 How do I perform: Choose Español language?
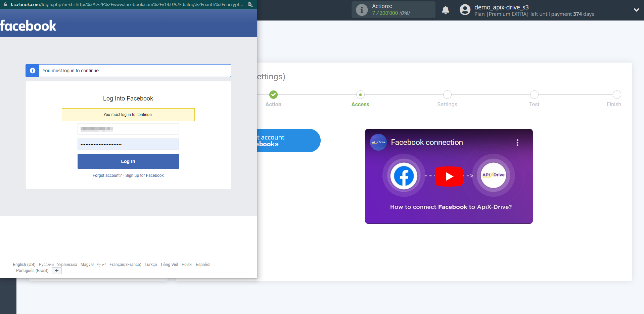click(x=203, y=265)
